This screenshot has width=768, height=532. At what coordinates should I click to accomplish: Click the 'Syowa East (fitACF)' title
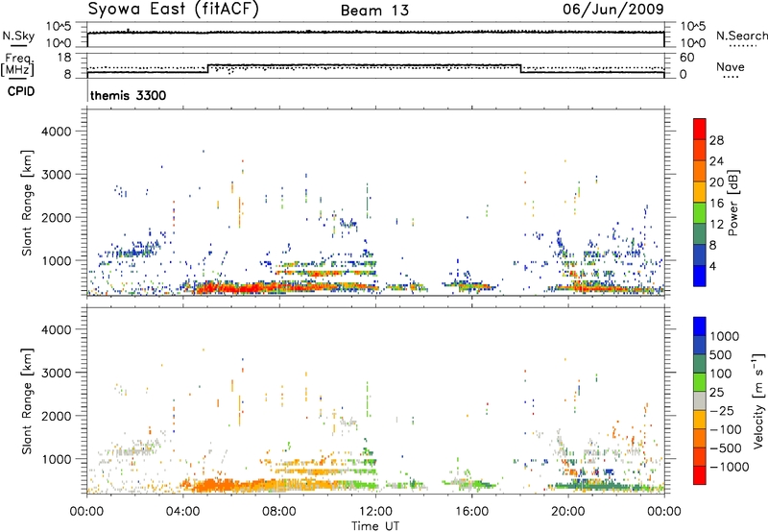[x=173, y=10]
